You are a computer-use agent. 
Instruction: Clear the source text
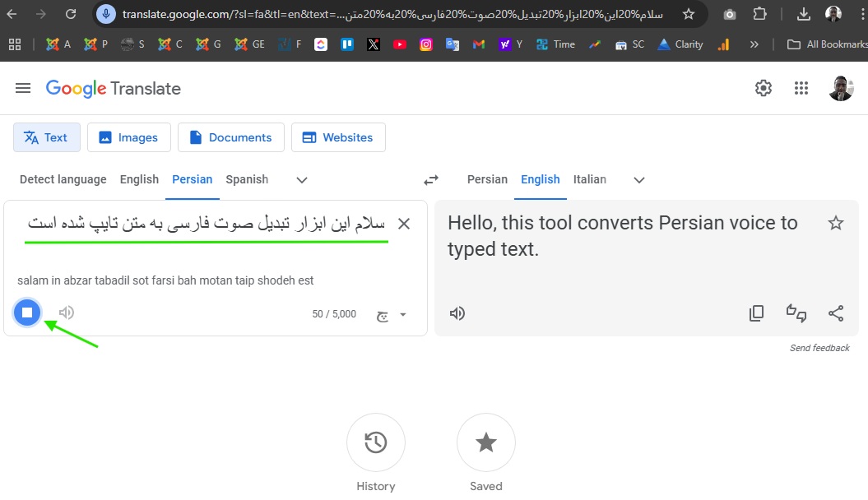(404, 224)
